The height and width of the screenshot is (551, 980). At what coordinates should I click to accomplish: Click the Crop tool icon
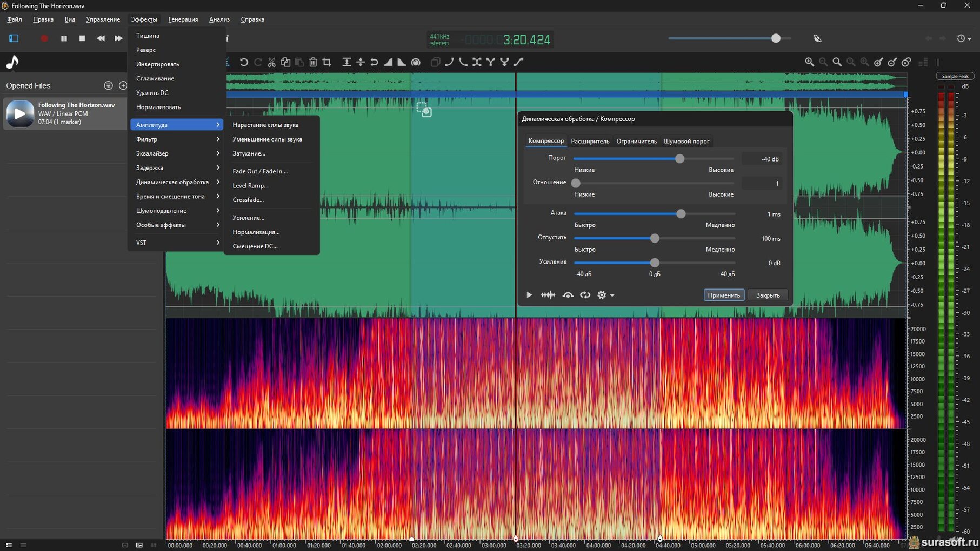click(327, 62)
